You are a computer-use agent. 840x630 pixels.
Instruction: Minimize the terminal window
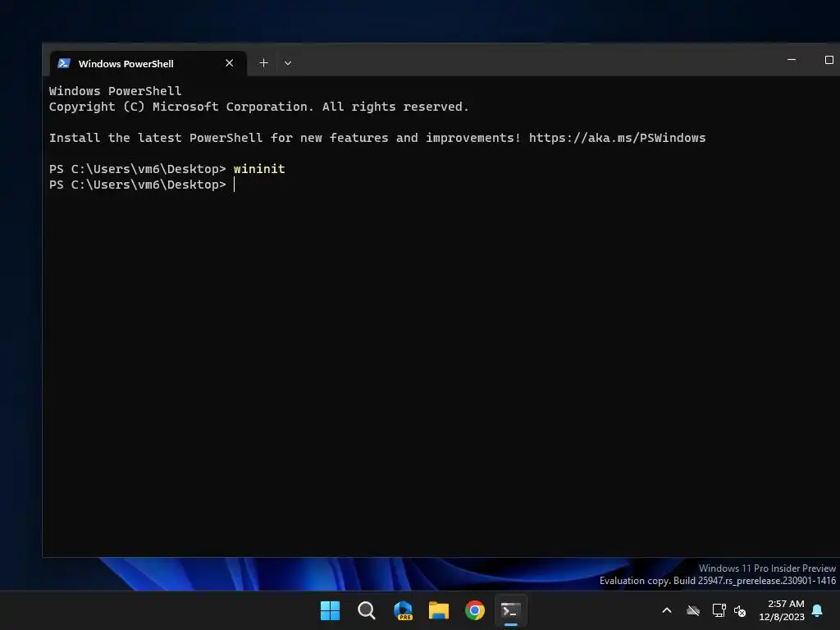(792, 60)
